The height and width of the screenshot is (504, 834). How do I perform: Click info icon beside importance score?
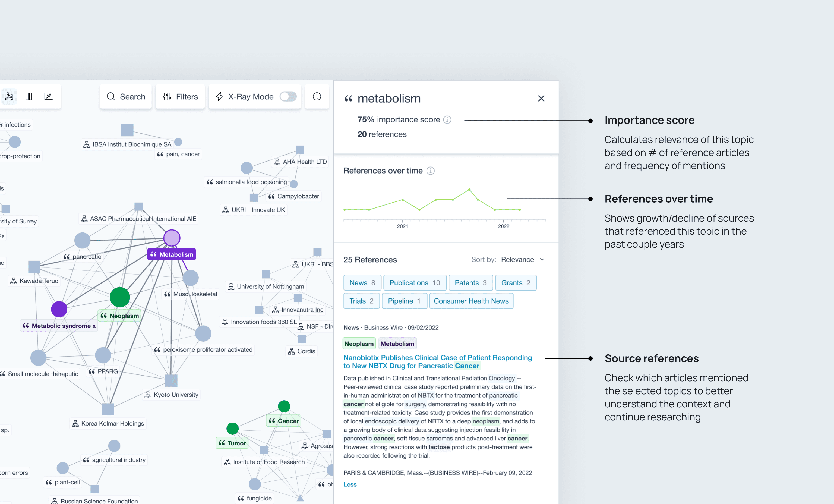(x=447, y=120)
